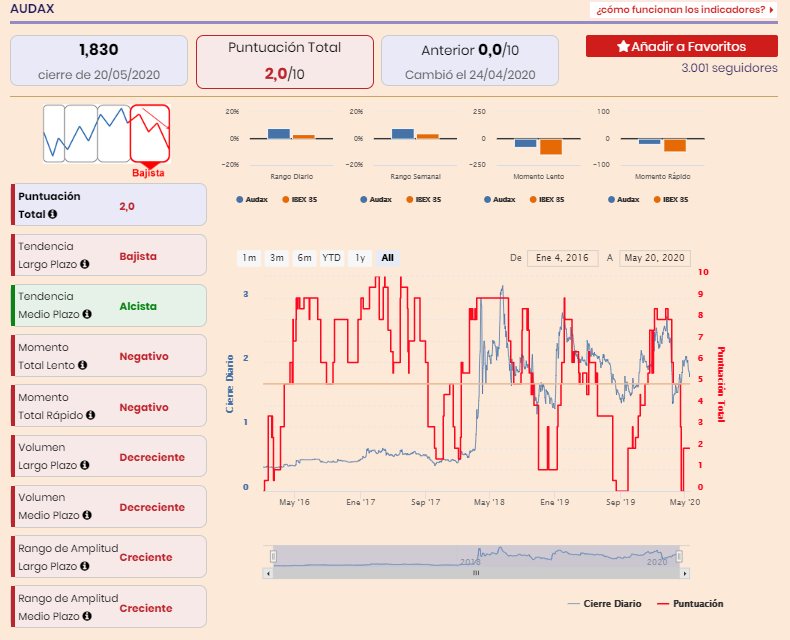Toggle IBEX 35 series in Rango Semanal legend
The width and height of the screenshot is (790, 640).
[423, 200]
